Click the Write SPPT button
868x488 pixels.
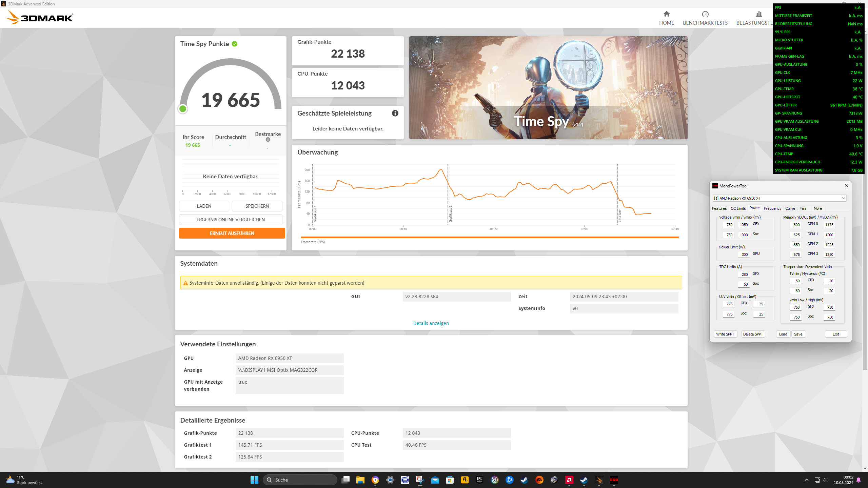(x=725, y=334)
